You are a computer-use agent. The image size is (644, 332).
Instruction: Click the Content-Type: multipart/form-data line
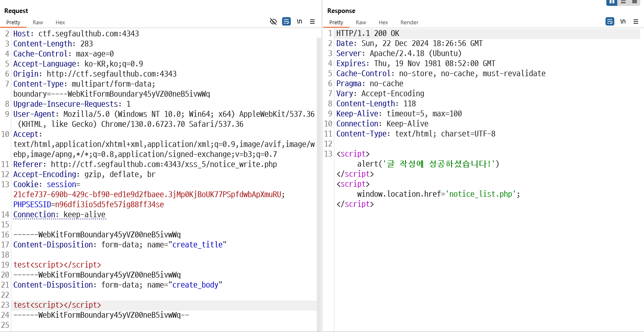84,84
